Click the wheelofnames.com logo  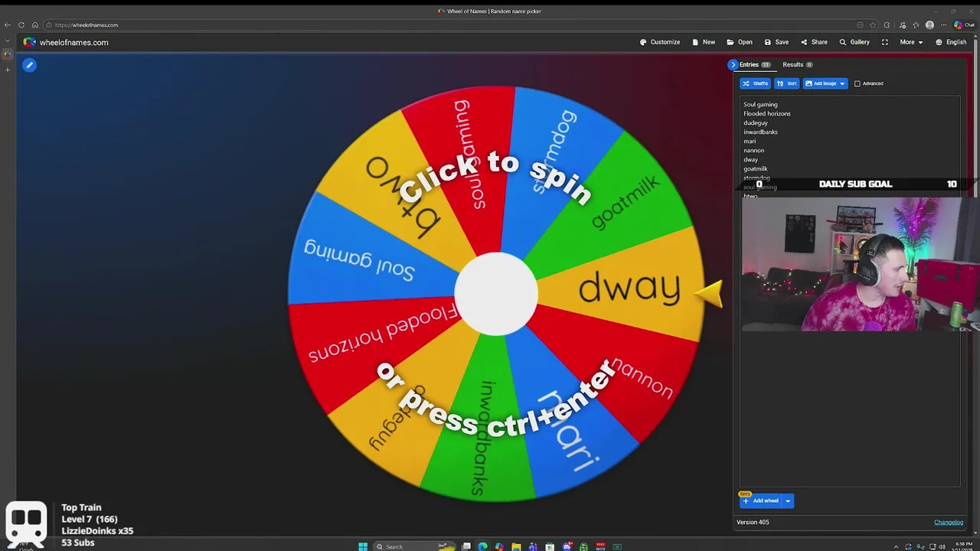click(66, 42)
